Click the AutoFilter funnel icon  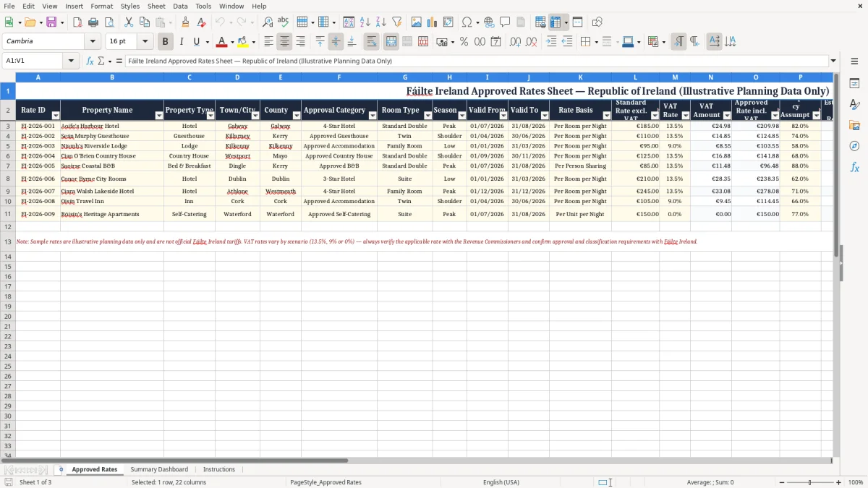[397, 22]
